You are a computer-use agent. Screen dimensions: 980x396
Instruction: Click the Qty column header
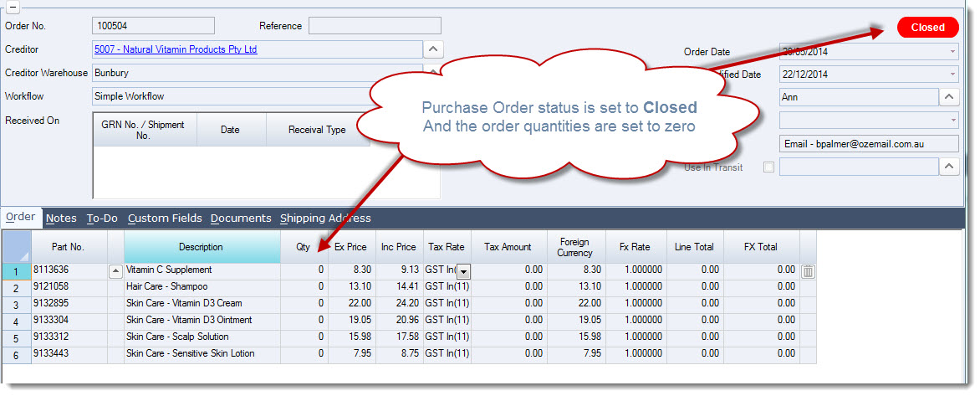click(304, 246)
